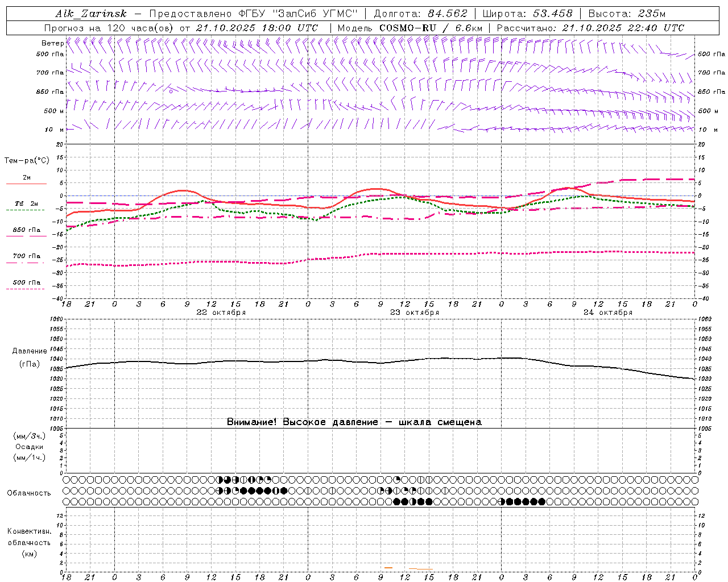Click the pink dotted 500 гПа legend line

click(25, 289)
